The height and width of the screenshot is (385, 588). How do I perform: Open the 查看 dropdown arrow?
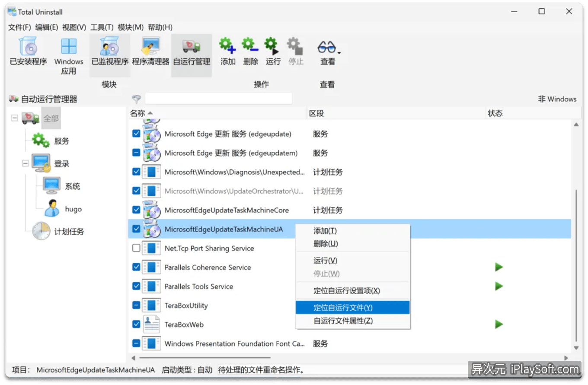(338, 52)
